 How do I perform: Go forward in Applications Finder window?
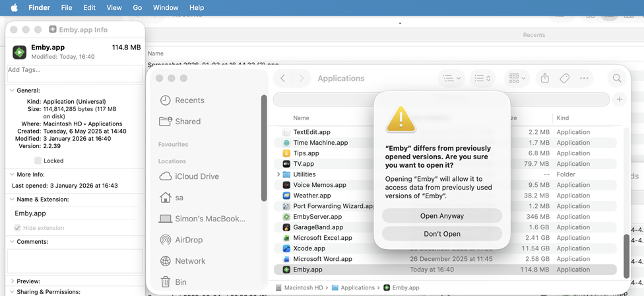(302, 78)
